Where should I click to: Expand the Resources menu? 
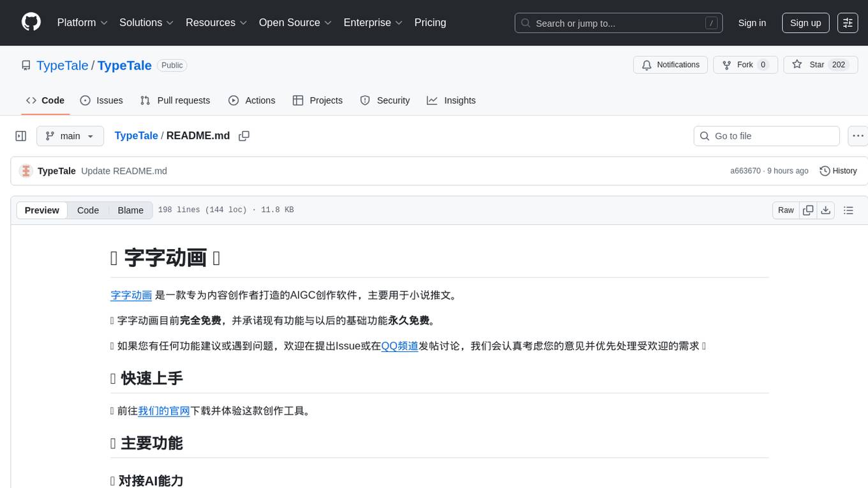tap(216, 22)
